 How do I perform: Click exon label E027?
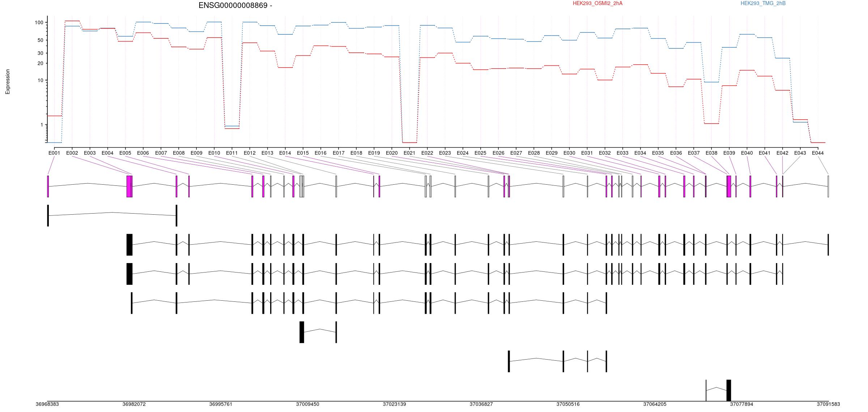516,153
